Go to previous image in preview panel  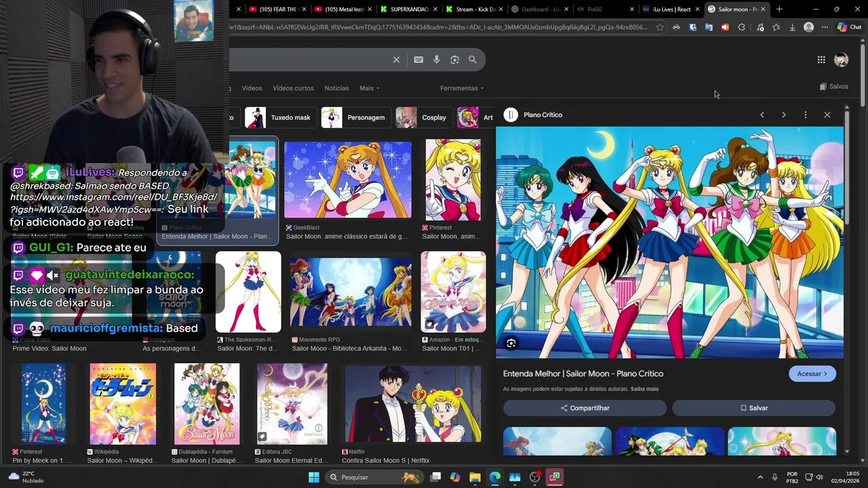762,115
